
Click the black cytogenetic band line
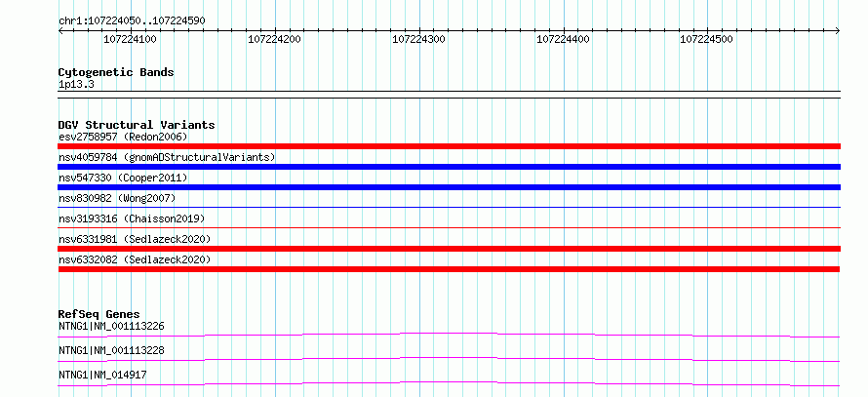point(449,95)
